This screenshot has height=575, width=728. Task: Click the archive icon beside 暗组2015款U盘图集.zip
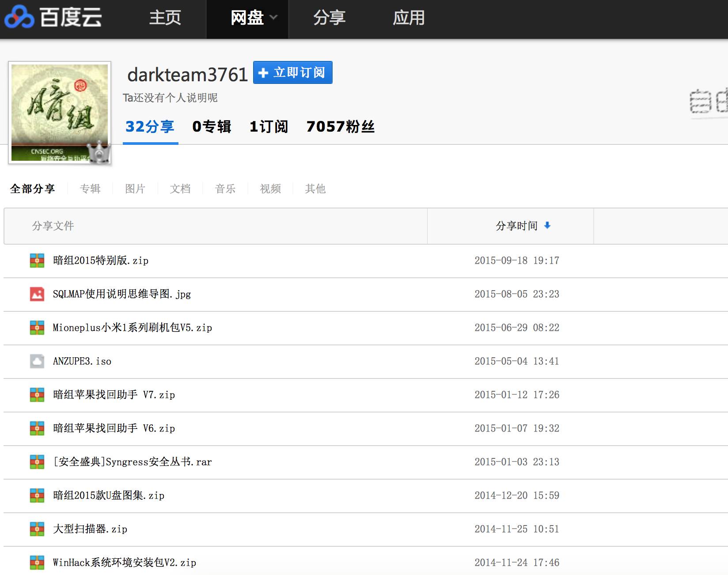click(x=37, y=496)
